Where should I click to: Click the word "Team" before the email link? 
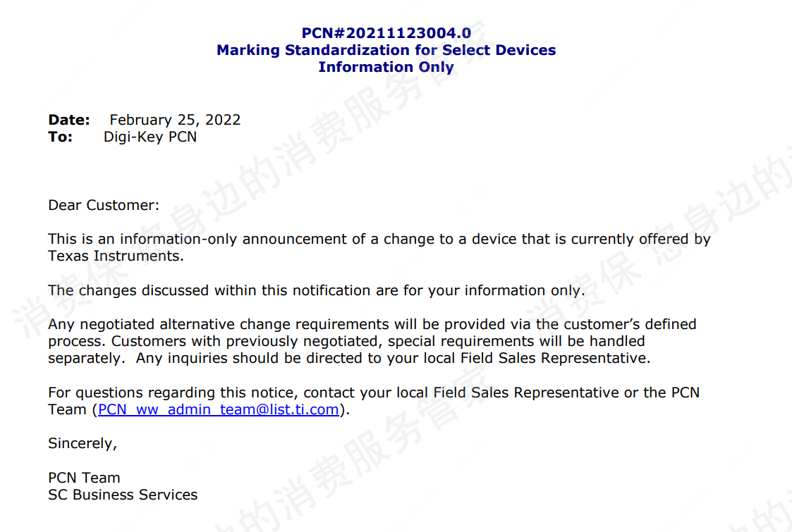(67, 409)
